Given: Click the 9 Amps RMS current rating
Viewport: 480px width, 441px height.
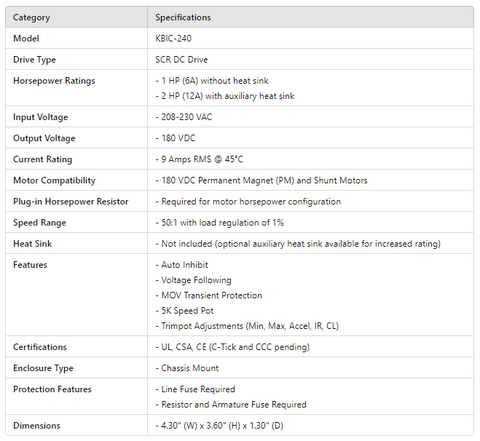Looking at the screenshot, I should [x=199, y=159].
